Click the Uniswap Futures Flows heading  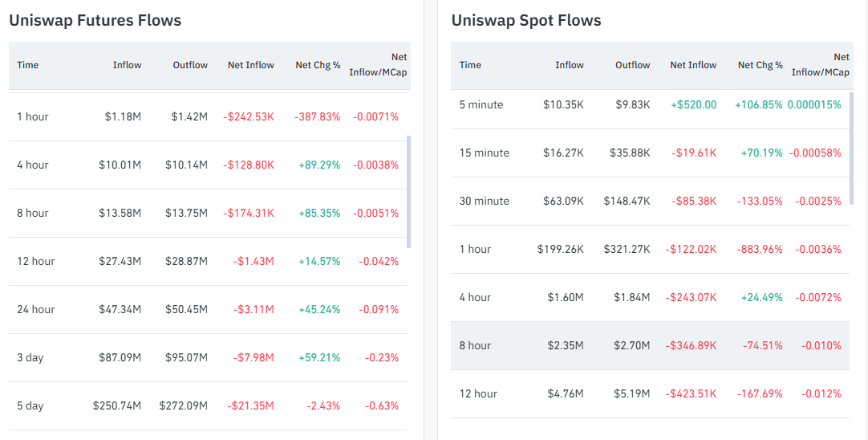[95, 20]
